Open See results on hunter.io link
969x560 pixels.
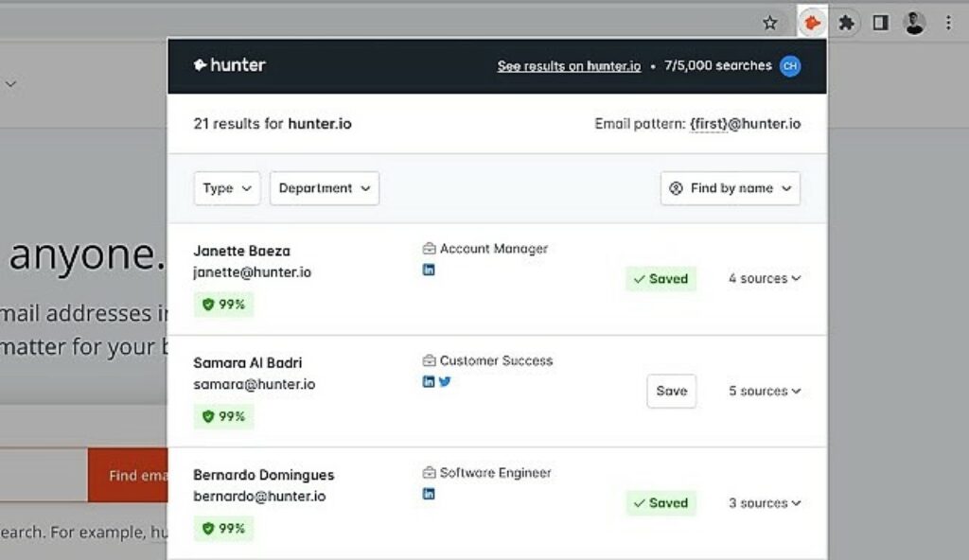click(x=569, y=66)
